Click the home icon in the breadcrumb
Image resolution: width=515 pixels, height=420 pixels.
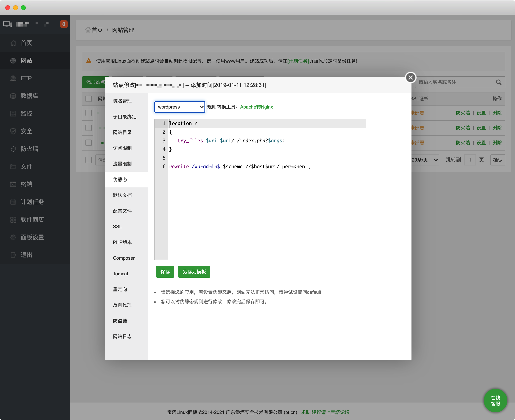(88, 30)
